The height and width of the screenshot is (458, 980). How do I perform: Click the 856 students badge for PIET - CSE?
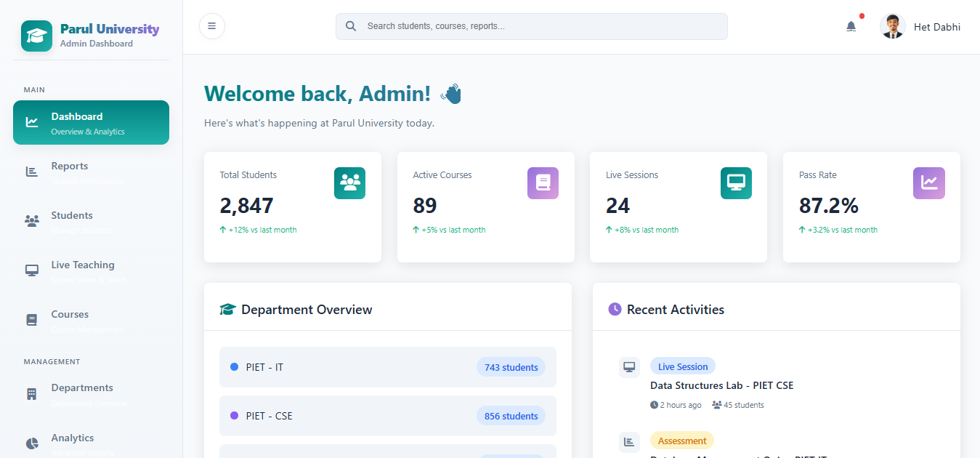511,416
